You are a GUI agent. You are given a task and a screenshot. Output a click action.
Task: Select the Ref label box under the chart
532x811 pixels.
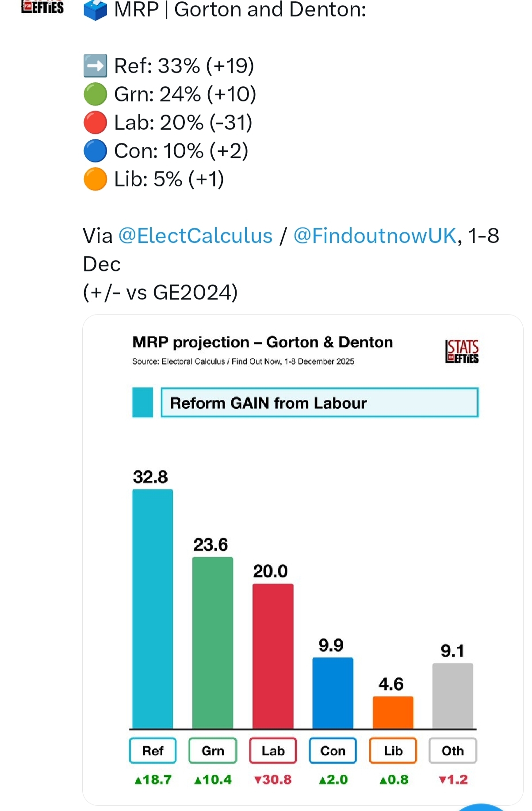pos(153,750)
